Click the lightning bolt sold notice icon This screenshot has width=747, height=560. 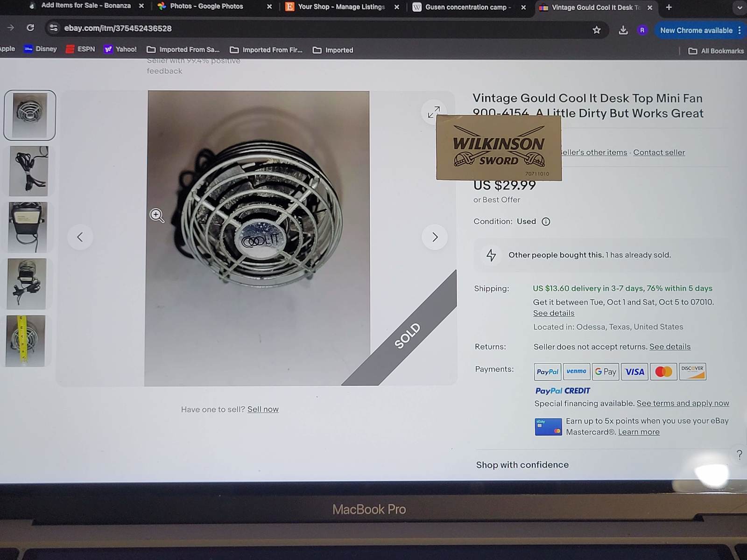[491, 255]
